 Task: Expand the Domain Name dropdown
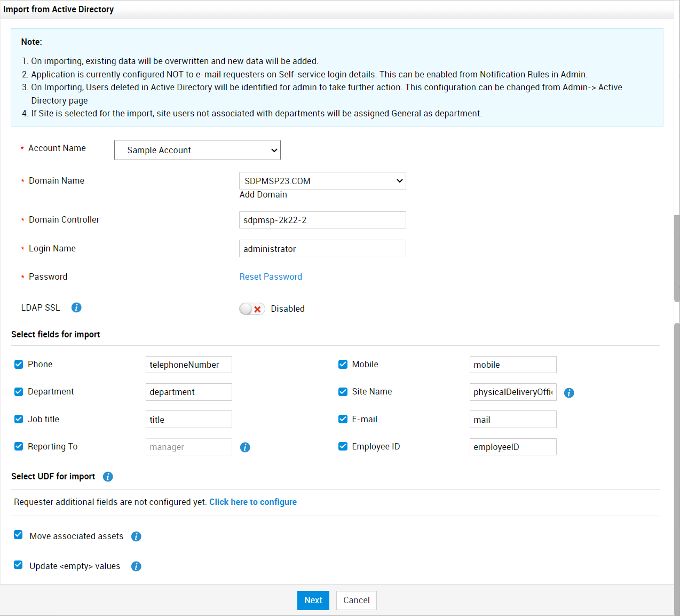pos(322,181)
